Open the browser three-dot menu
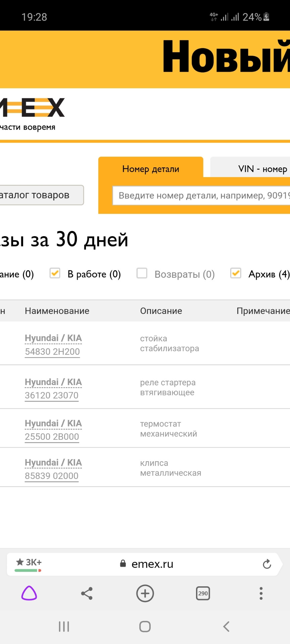Screen dimensions: 290x644 point(261,593)
